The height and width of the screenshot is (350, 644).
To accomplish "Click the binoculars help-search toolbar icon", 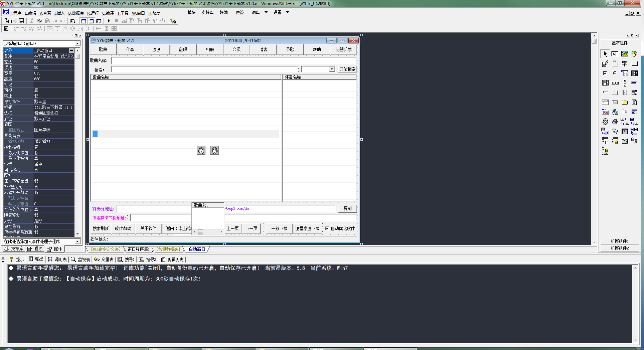I will [173, 21].
